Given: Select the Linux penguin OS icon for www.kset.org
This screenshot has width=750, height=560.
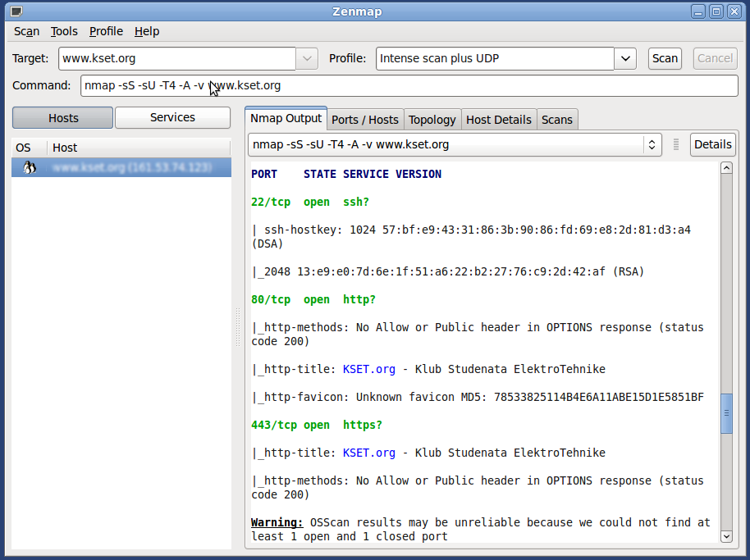Looking at the screenshot, I should click(30, 167).
